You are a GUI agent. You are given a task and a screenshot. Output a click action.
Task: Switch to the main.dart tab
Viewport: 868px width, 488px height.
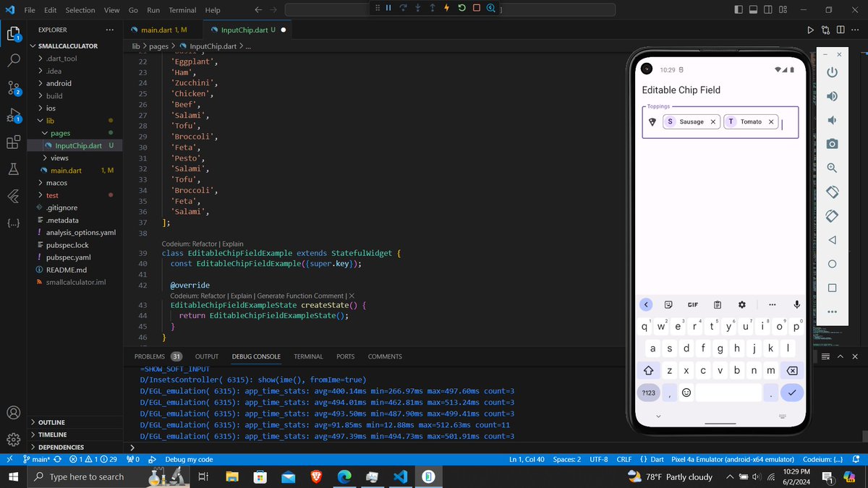(161, 30)
